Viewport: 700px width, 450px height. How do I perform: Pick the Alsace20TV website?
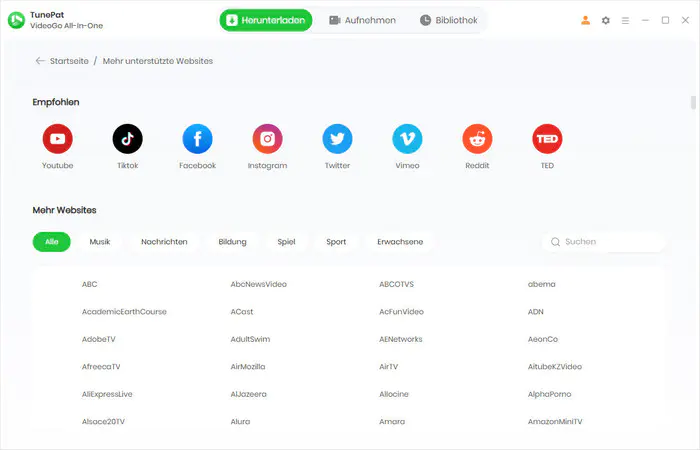click(x=103, y=421)
